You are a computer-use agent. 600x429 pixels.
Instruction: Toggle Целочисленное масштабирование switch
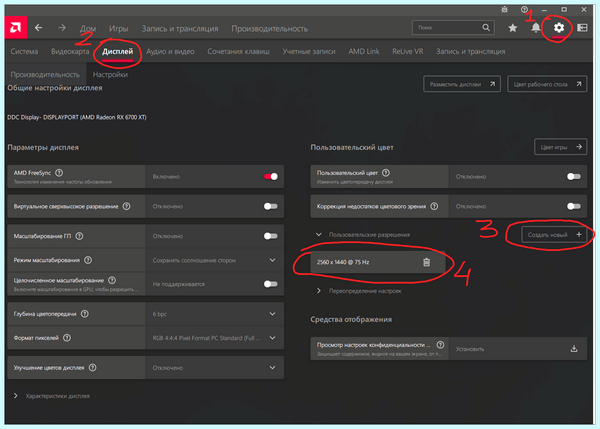click(x=271, y=284)
